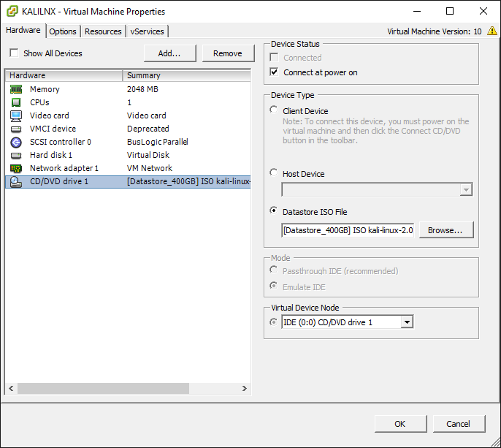Click the SCSI controller 0 icon

[x=16, y=143]
